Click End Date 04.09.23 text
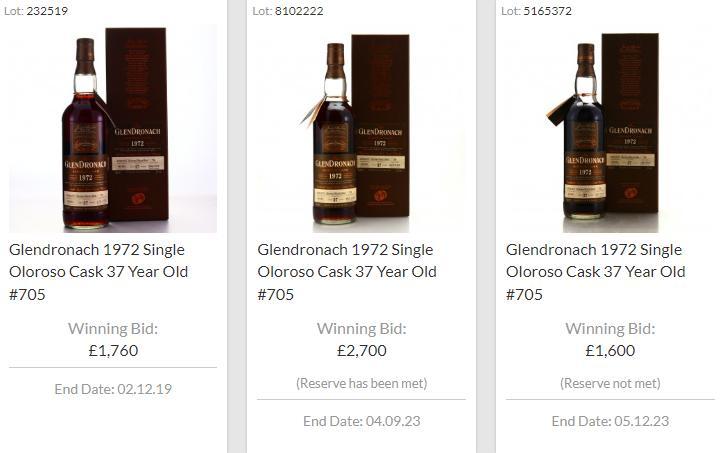Screen dimensions: 725x453 pos(362,421)
